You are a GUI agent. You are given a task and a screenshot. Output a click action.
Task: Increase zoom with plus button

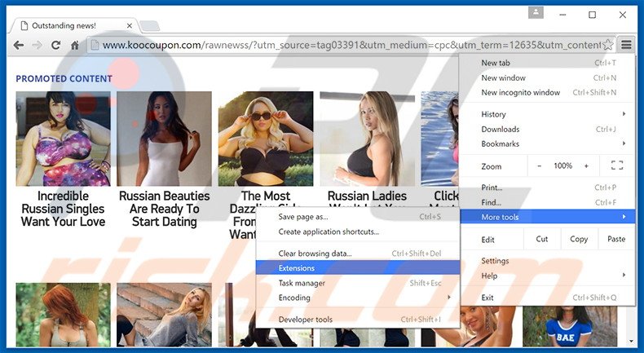tap(585, 165)
